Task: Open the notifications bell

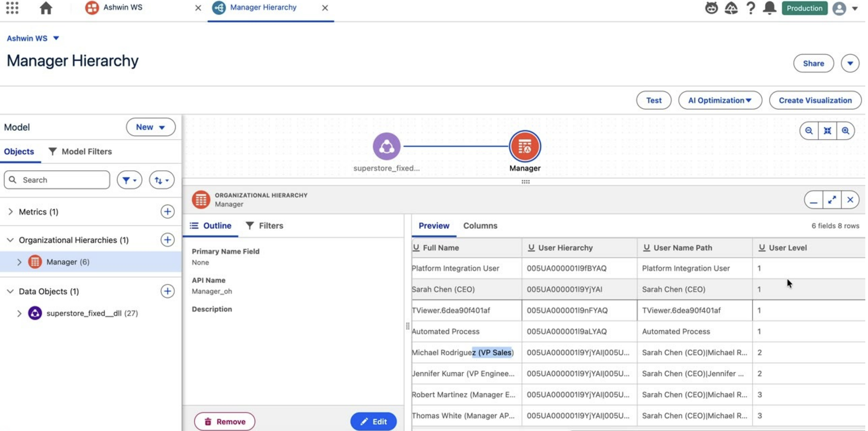Action: pos(769,8)
